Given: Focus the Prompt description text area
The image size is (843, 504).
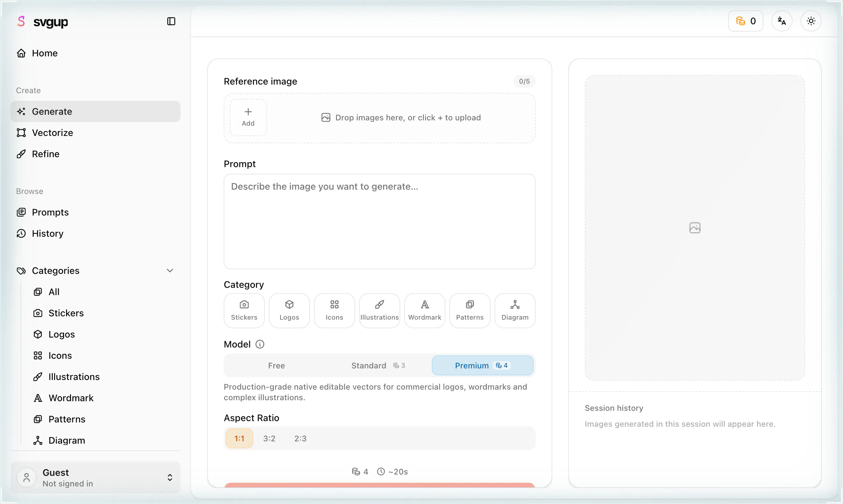Looking at the screenshot, I should tap(379, 221).
